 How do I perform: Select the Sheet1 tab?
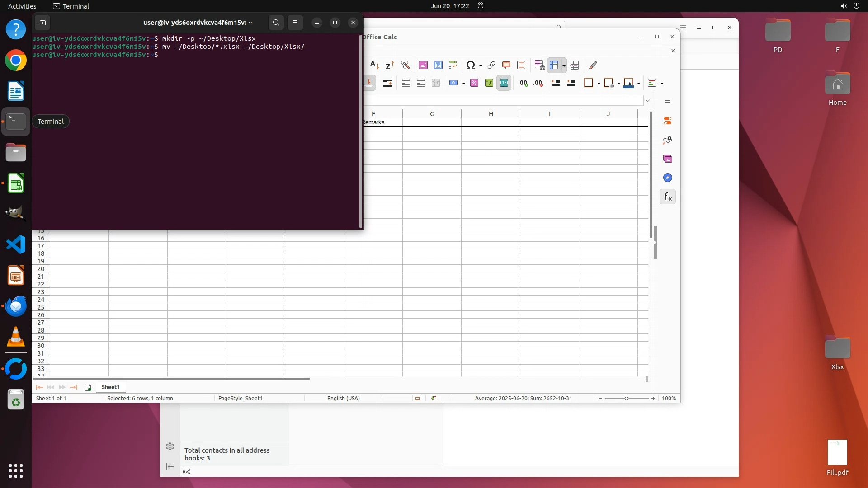tap(110, 387)
